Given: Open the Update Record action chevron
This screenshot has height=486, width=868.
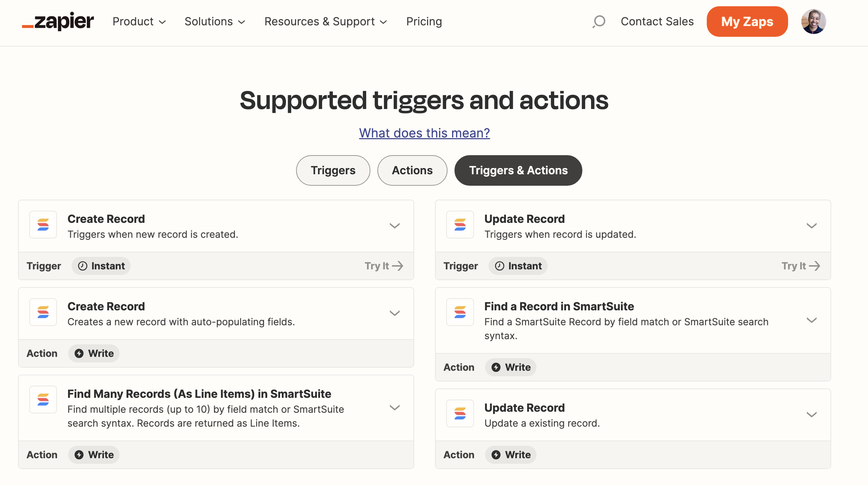Looking at the screenshot, I should [x=812, y=414].
